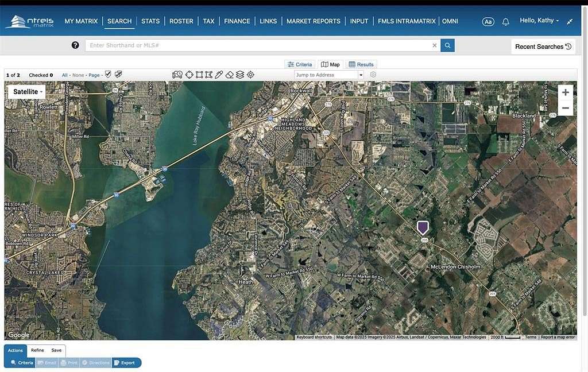
Task: Open the map layers tool
Action: click(240, 75)
